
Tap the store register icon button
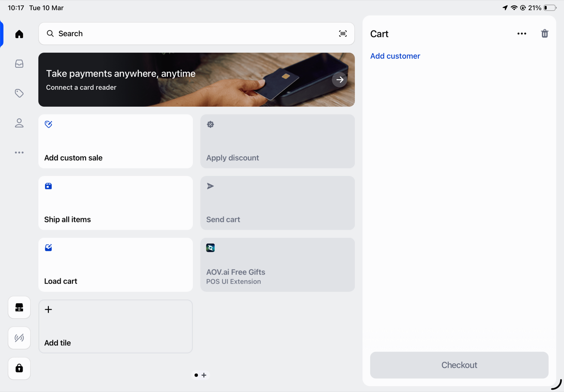tap(19, 307)
